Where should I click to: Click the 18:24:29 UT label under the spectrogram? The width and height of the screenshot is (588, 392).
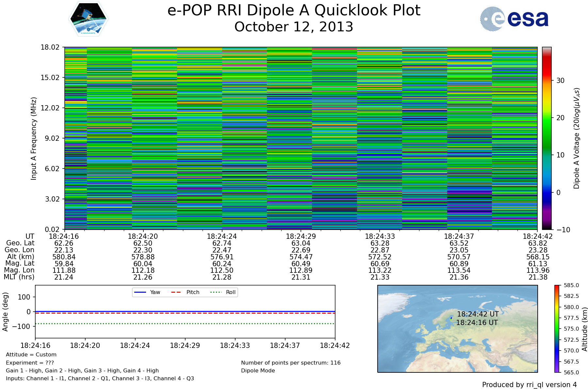[x=301, y=237]
